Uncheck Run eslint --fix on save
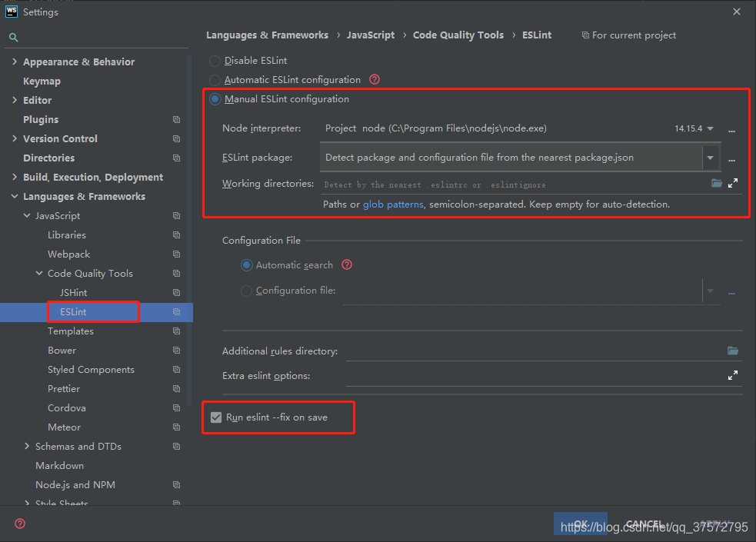 pos(216,417)
